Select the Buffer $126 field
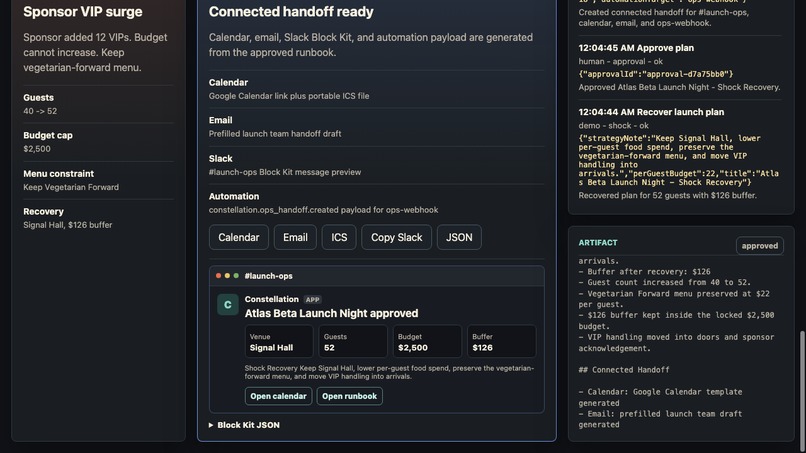This screenshot has height=453, width=806. click(502, 341)
